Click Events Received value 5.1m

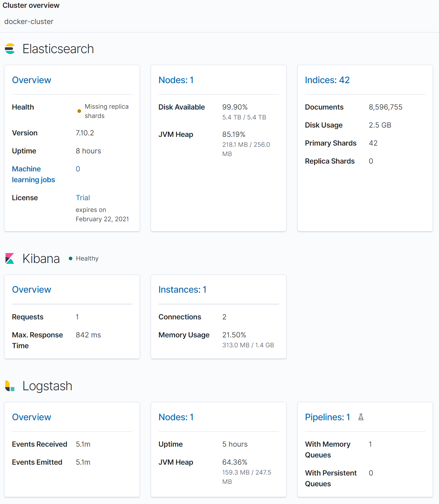click(83, 444)
